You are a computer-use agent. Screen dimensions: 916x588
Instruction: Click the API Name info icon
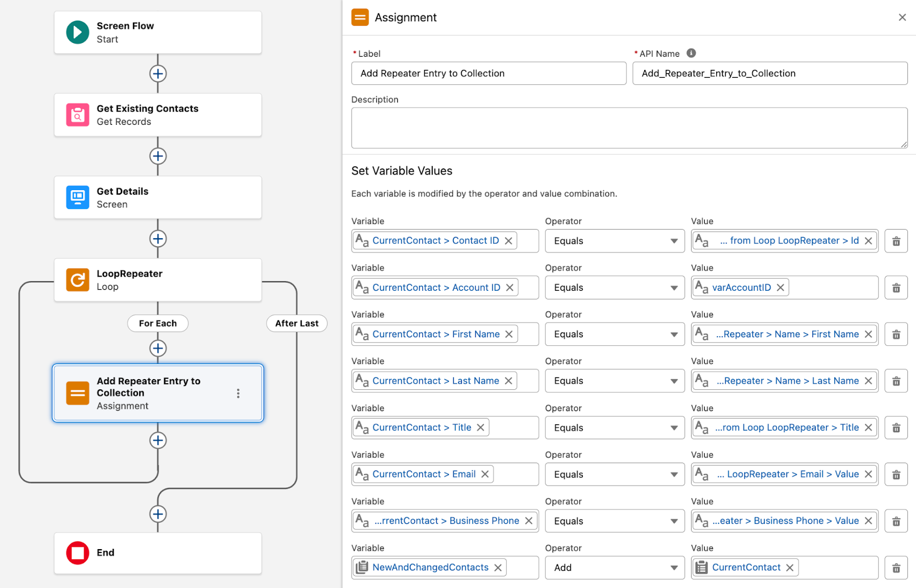point(691,53)
